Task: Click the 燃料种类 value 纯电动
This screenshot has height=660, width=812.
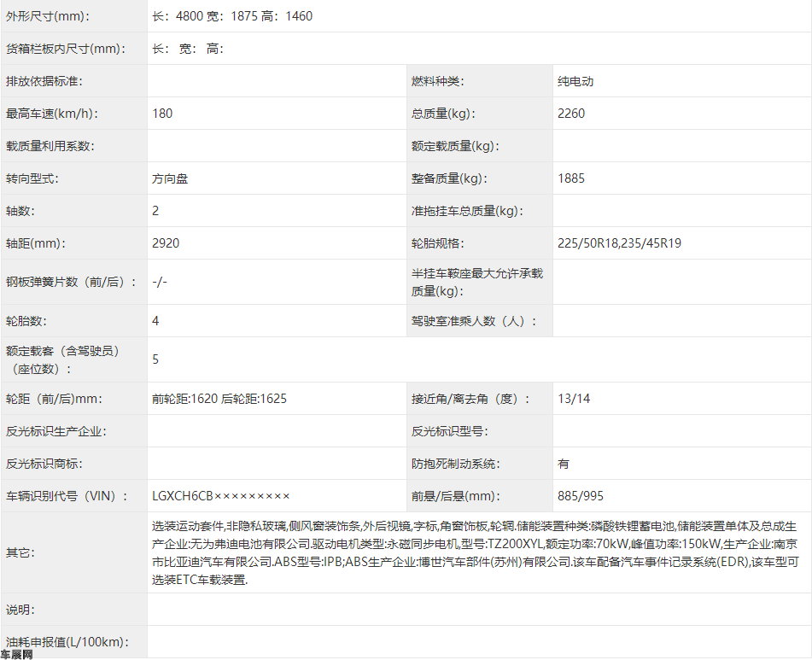Action: [x=575, y=81]
